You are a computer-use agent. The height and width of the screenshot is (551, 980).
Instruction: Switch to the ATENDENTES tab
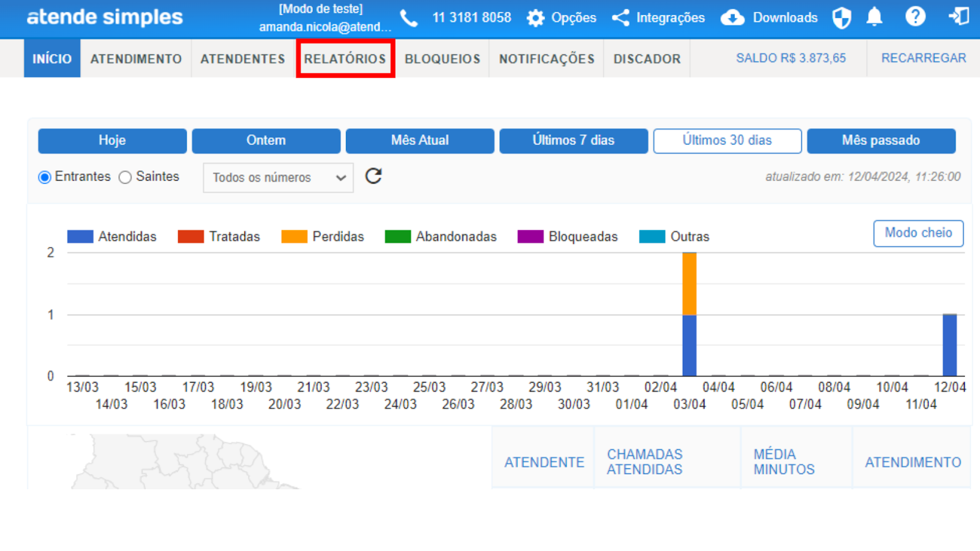pos(243,59)
